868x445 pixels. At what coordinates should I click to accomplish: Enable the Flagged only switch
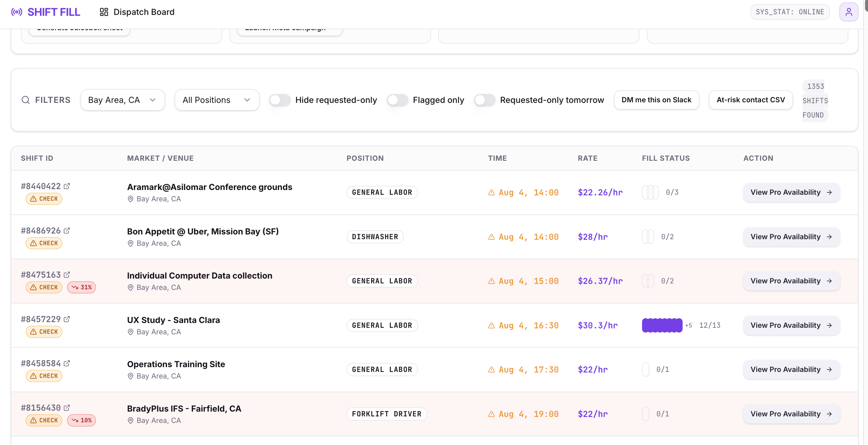pyautogui.click(x=397, y=100)
